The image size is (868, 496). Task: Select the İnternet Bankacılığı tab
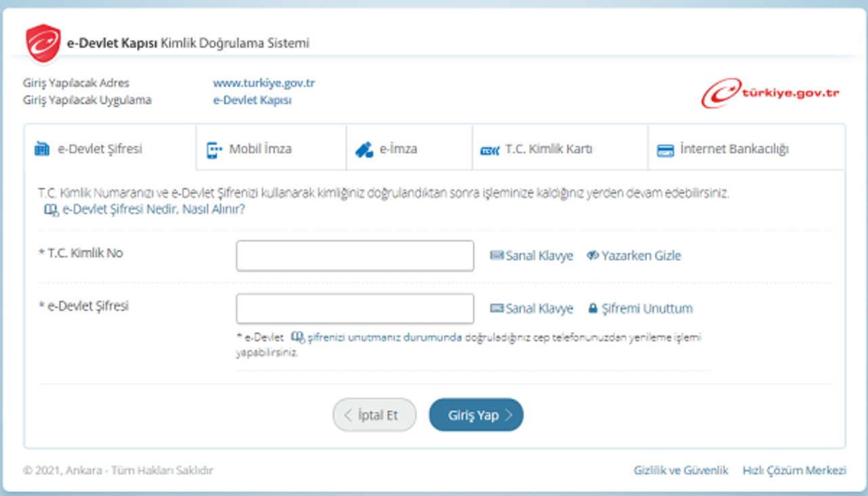(x=746, y=149)
